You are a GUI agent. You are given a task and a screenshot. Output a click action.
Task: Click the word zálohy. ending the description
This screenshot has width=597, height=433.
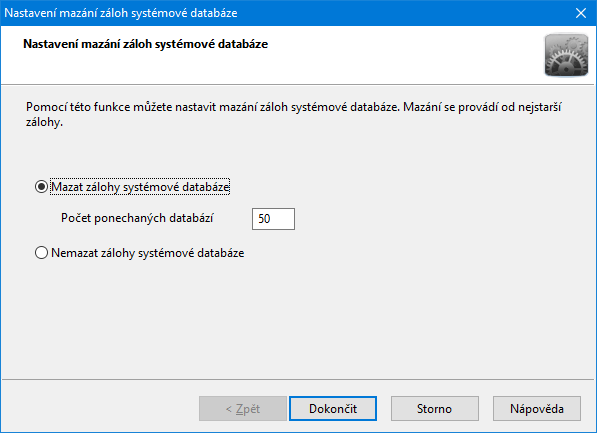44,122
